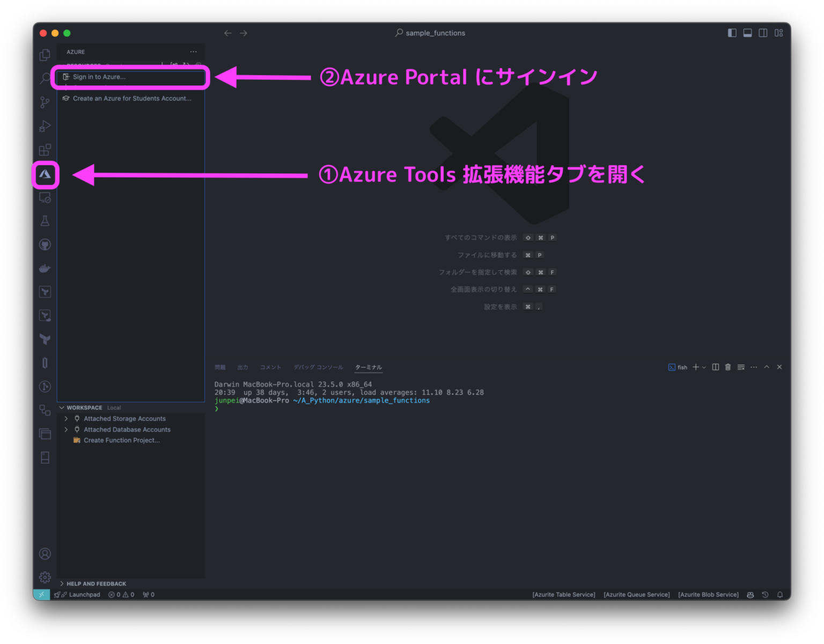Open the Source Control view
The image size is (824, 644).
[45, 102]
